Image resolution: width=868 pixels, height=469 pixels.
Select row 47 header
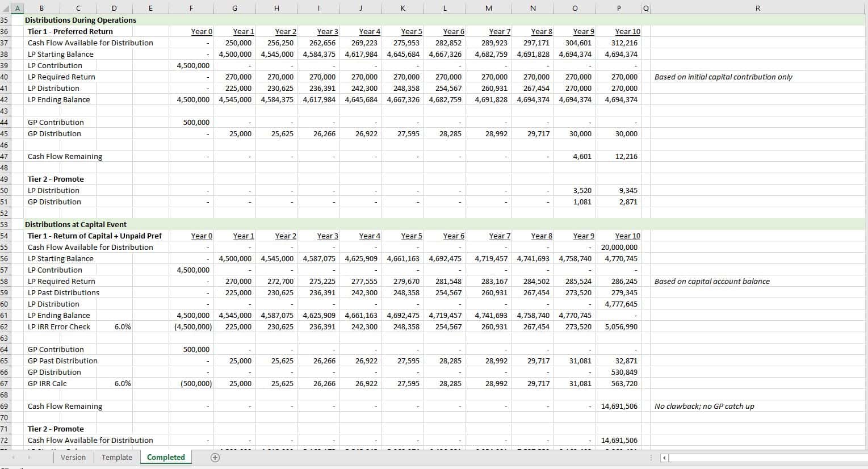point(5,156)
